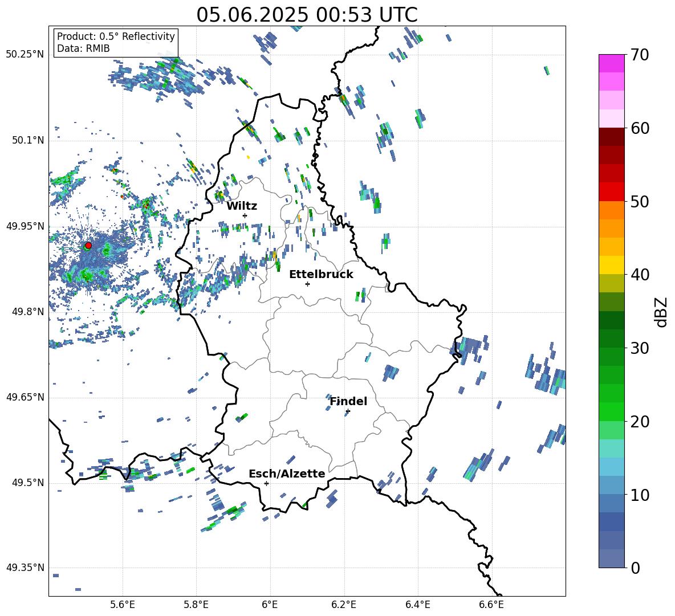Select the Esch/Alzette city label
675x616 pixels.
[x=287, y=474]
